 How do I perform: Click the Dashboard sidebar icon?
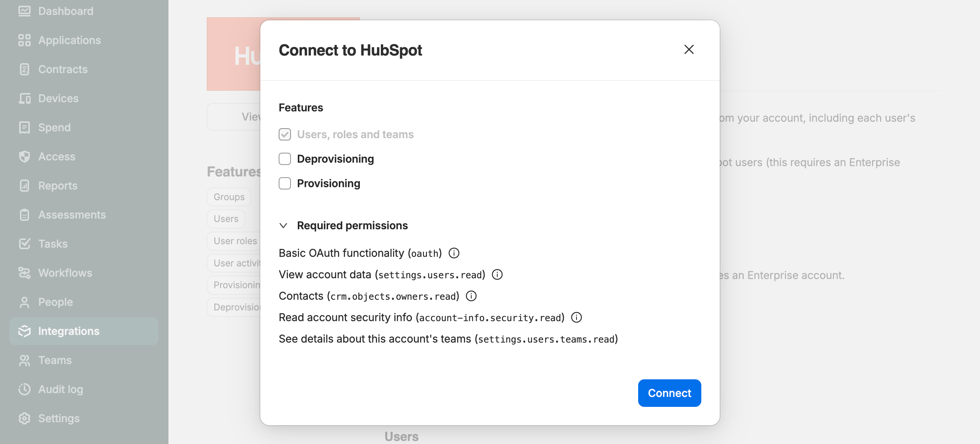coord(24,11)
